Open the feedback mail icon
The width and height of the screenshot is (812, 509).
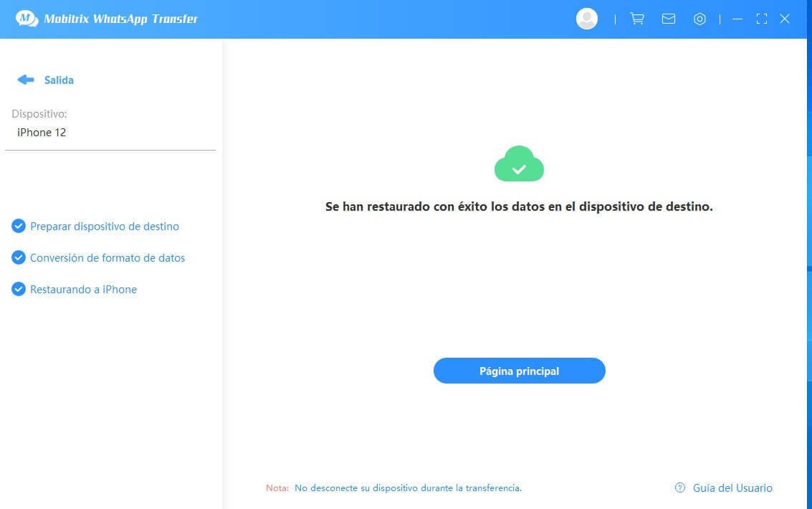tap(668, 19)
